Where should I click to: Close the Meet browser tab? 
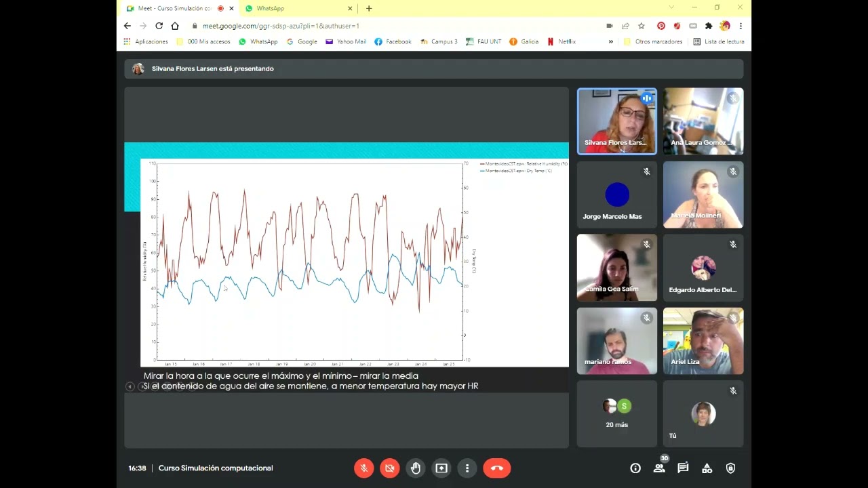tap(232, 8)
